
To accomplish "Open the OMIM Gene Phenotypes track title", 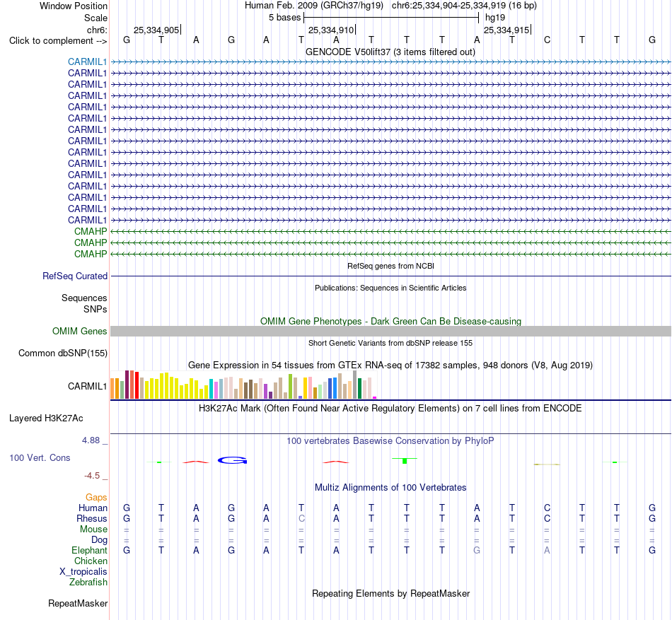I will 390,321.
